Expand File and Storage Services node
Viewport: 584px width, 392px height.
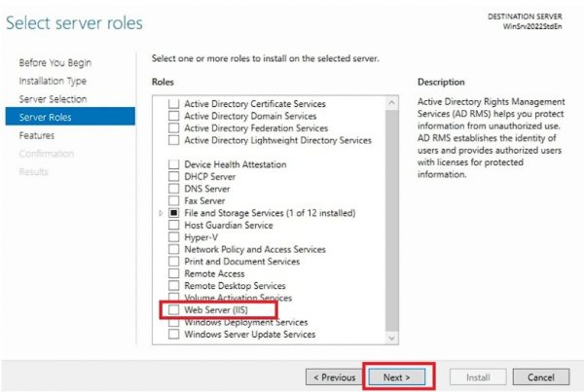[160, 213]
